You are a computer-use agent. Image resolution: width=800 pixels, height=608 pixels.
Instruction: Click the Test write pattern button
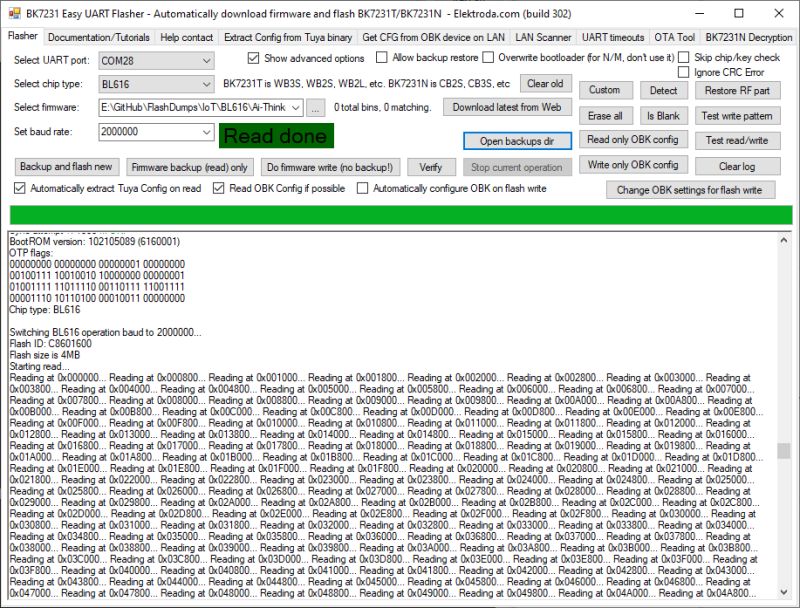737,116
